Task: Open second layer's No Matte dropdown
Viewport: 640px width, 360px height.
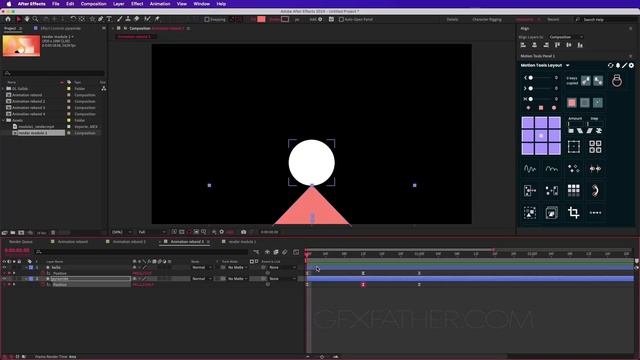Action: pyautogui.click(x=237, y=279)
